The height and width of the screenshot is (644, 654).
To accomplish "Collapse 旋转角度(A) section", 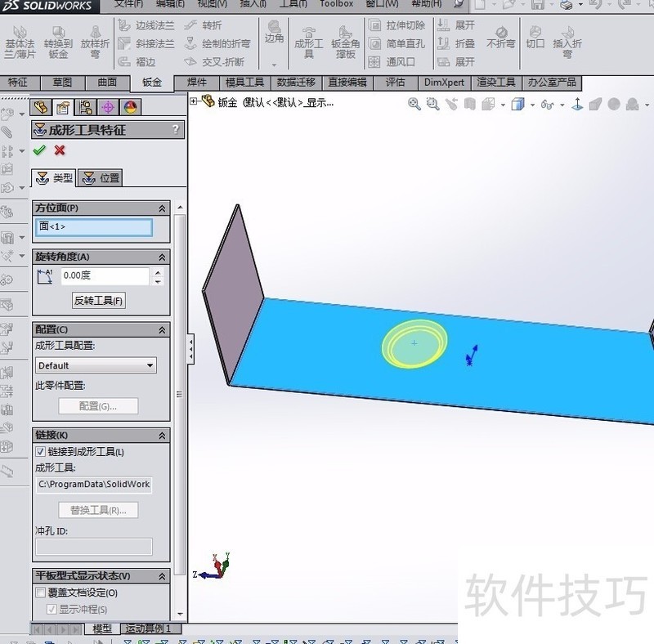I will 162,257.
